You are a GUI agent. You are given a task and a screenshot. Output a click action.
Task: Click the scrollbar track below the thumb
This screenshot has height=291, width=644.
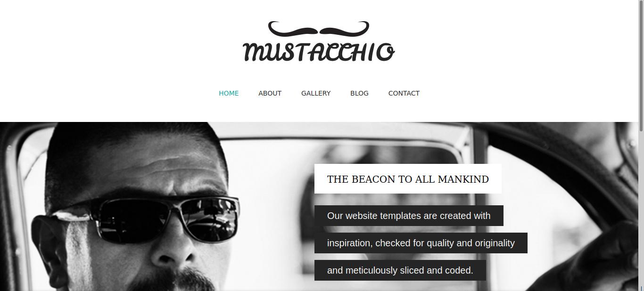click(x=641, y=212)
